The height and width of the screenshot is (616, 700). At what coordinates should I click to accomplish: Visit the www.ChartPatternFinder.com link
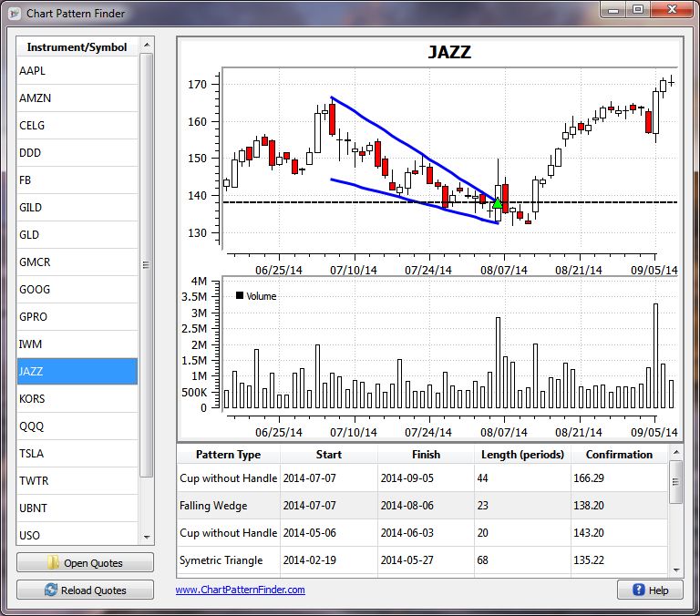(241, 590)
